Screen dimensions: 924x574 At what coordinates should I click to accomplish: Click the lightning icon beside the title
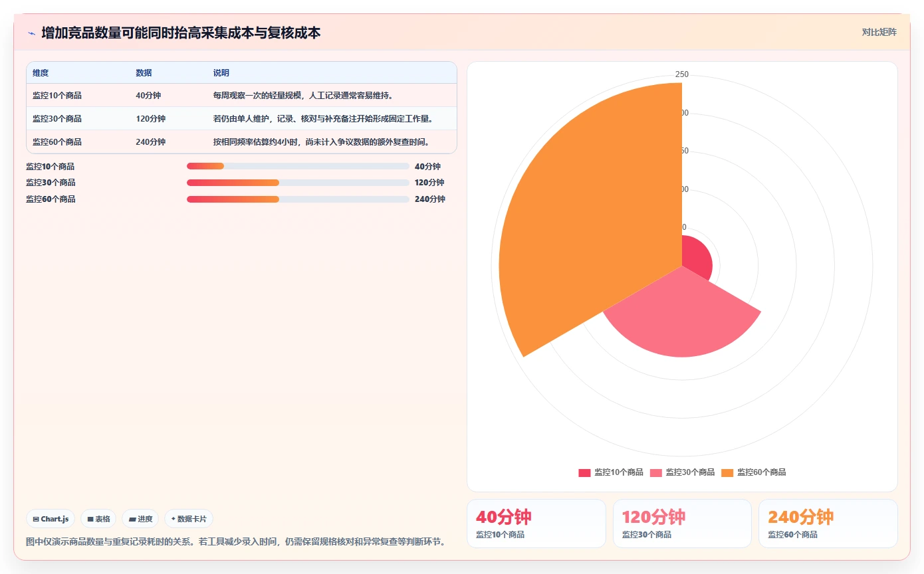[32, 33]
